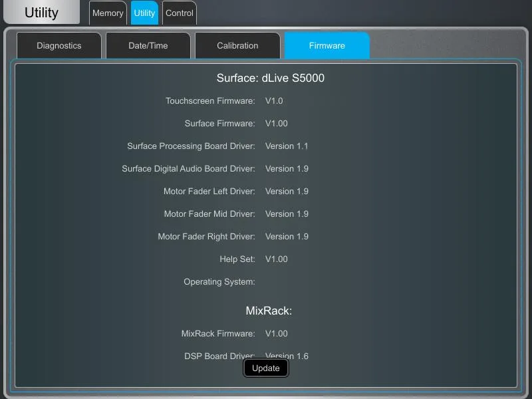Viewport: 532px width, 399px height.
Task: Click the DSP Board Driver value Version 1.6
Action: (x=287, y=356)
